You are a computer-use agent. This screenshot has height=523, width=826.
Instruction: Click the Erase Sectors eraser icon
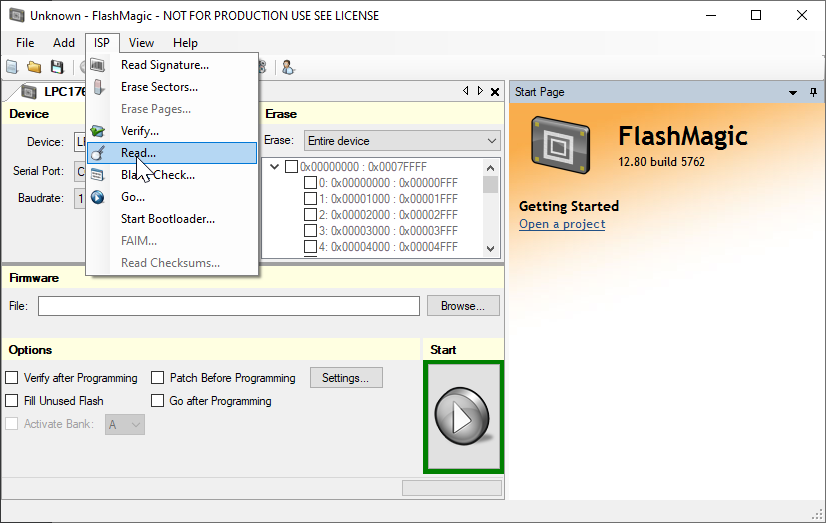(x=99, y=87)
